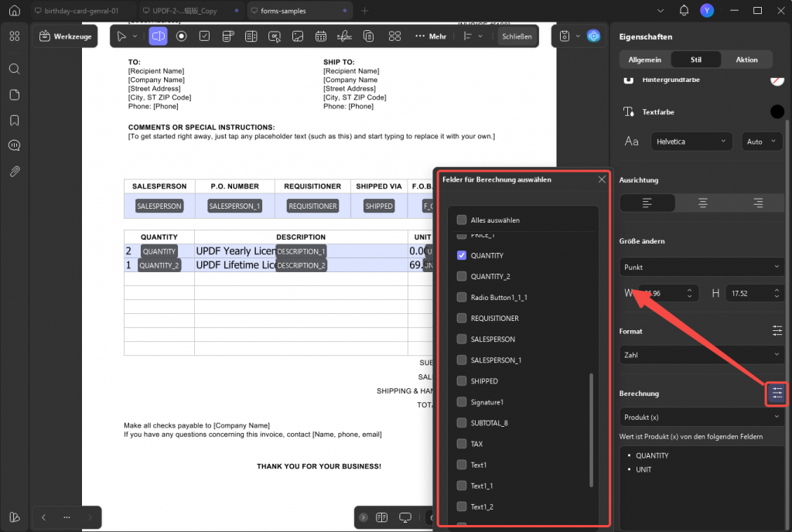792x532 pixels.
Task: Switch to the Aktion tab
Action: pyautogui.click(x=746, y=60)
